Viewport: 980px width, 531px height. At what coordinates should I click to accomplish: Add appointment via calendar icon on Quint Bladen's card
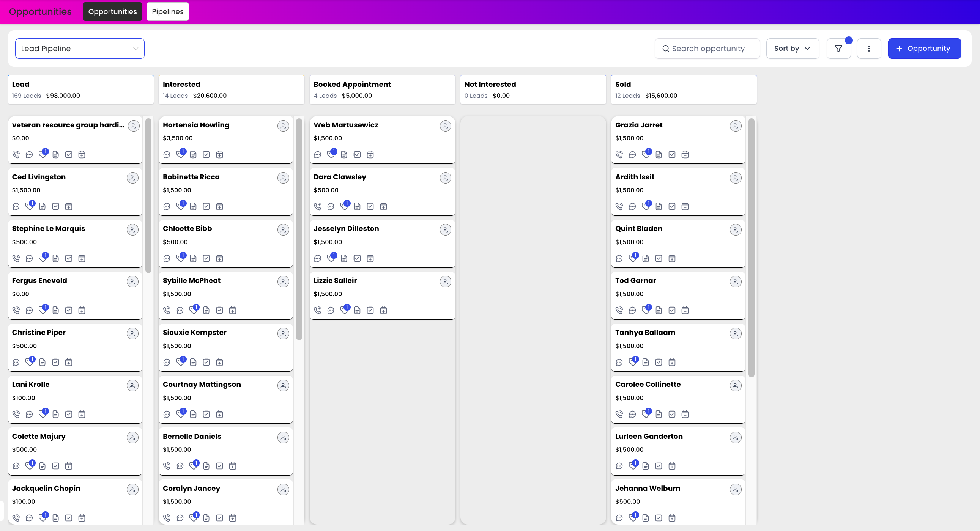[x=672, y=258]
